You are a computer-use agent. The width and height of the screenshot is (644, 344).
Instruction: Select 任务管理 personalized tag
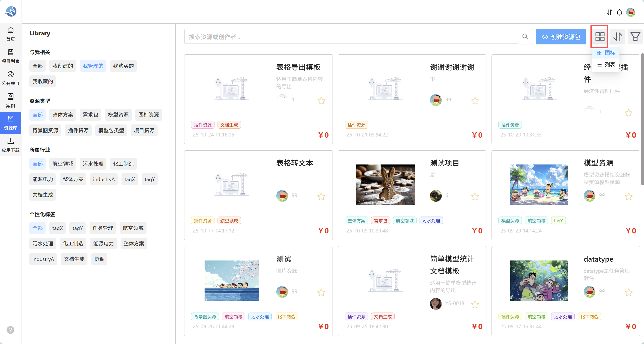103,228
